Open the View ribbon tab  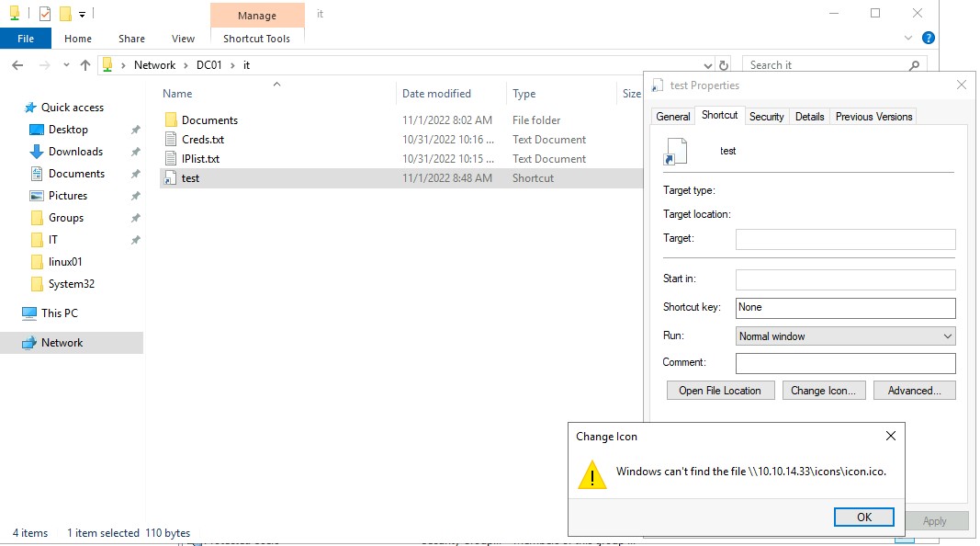183,39
